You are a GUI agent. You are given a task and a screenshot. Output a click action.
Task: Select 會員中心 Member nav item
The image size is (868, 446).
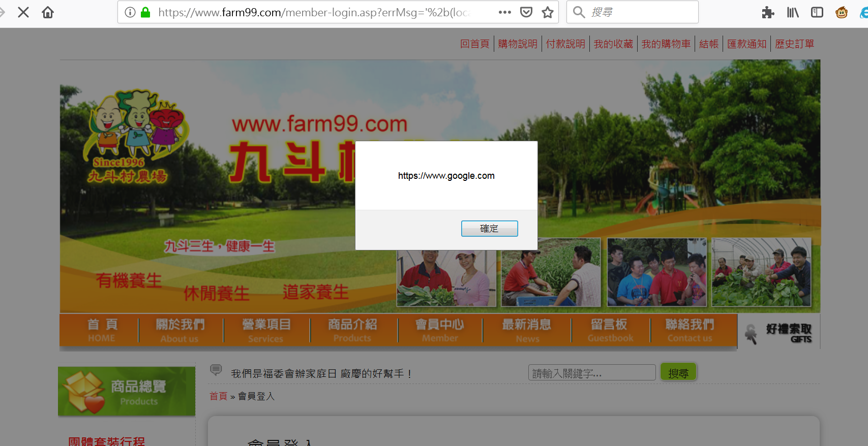(x=440, y=330)
